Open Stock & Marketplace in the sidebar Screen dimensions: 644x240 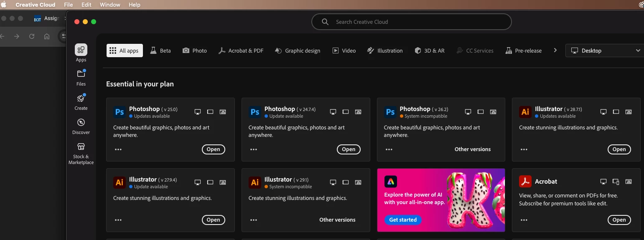click(81, 154)
